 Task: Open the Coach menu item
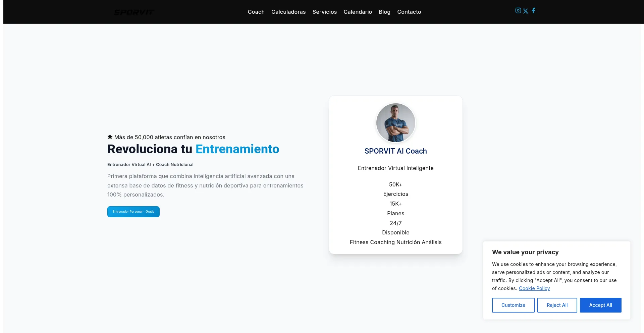tap(256, 12)
